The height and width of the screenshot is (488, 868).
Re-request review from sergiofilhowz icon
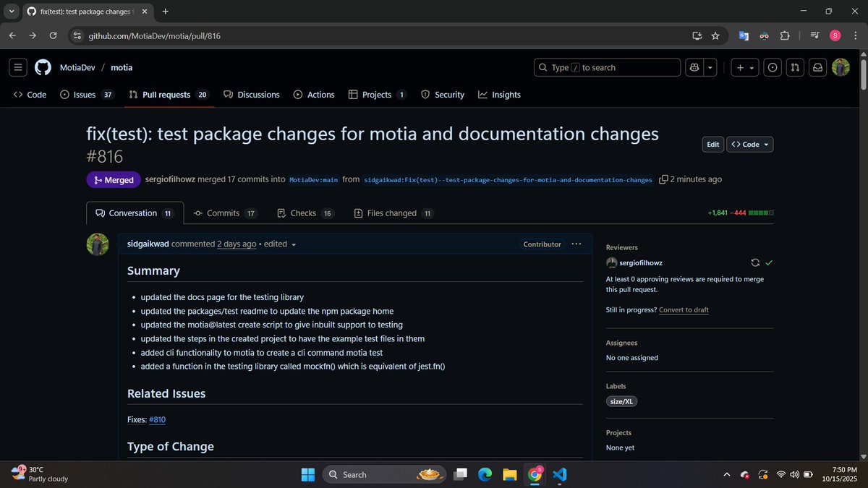tap(755, 263)
